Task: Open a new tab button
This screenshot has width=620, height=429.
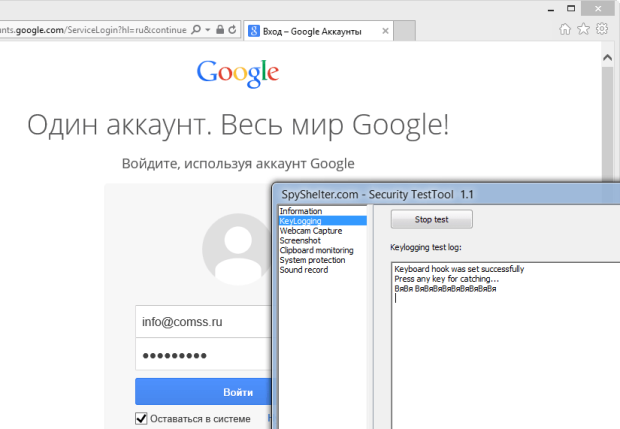Action: pos(405,31)
